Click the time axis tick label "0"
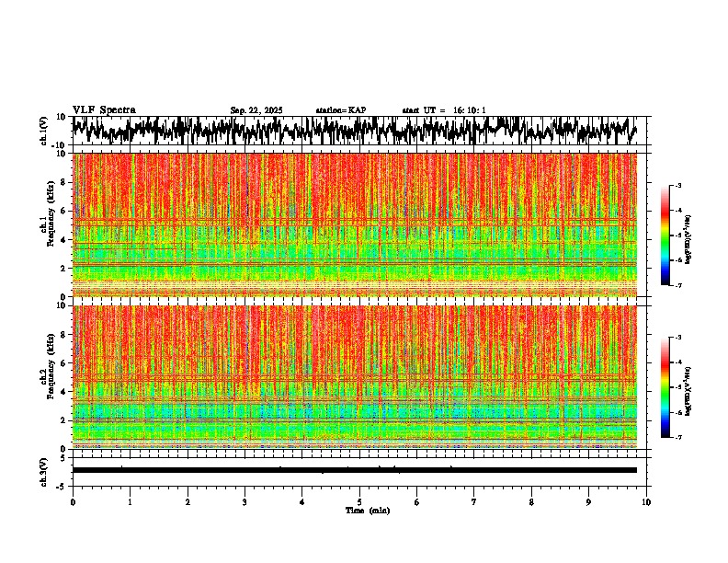 pos(73,502)
